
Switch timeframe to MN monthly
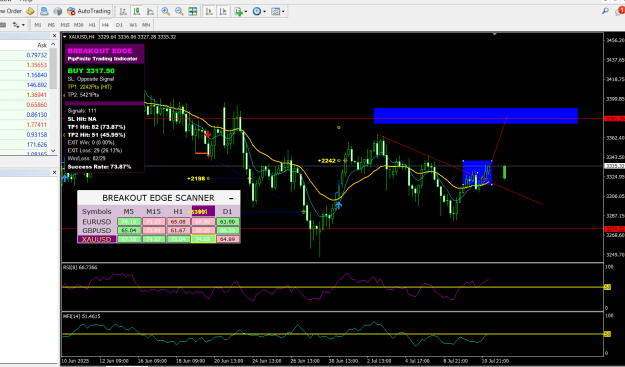[146, 25]
